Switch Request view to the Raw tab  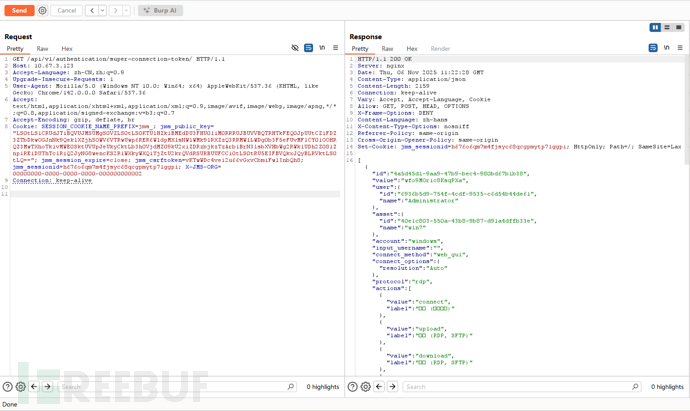[x=42, y=48]
